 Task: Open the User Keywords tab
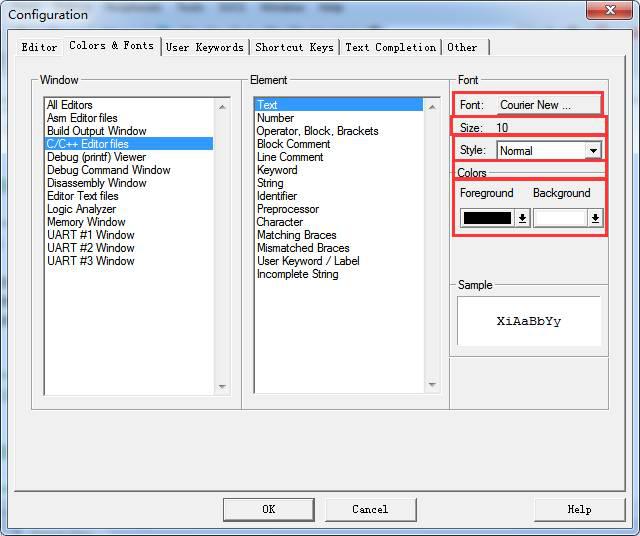coord(204,47)
